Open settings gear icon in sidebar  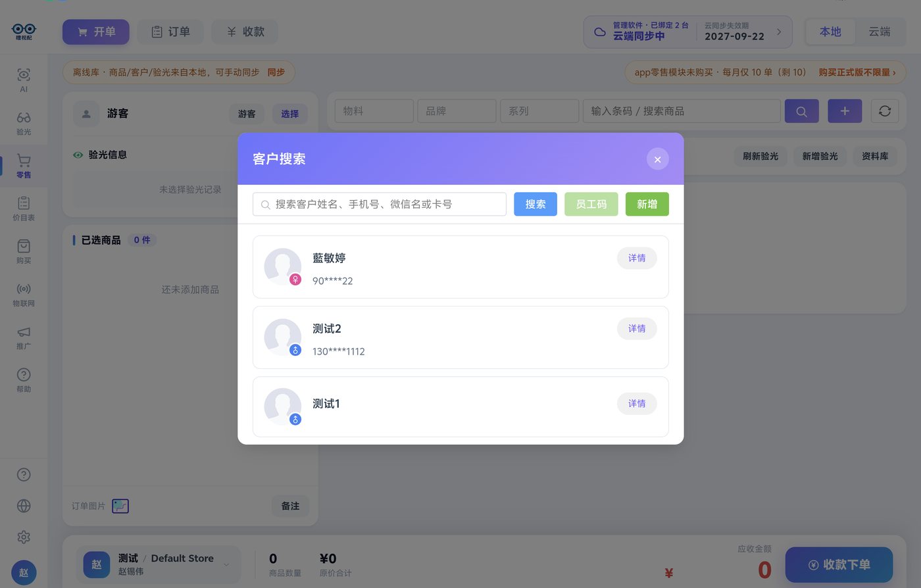click(x=24, y=537)
